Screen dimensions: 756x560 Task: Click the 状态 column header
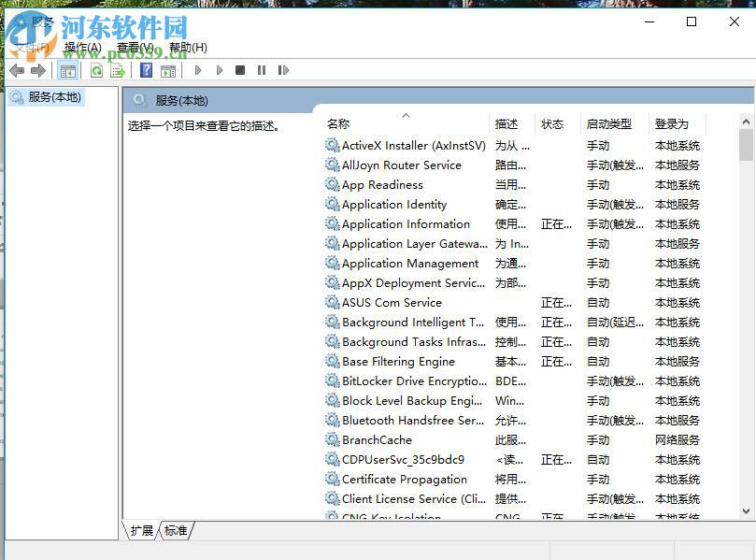pyautogui.click(x=553, y=123)
